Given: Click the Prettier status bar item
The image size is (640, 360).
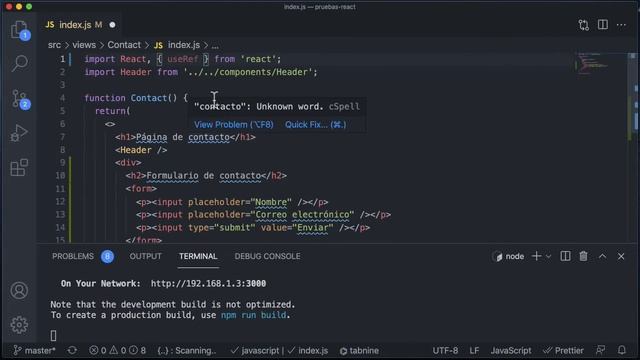Looking at the screenshot, I should 564,351.
